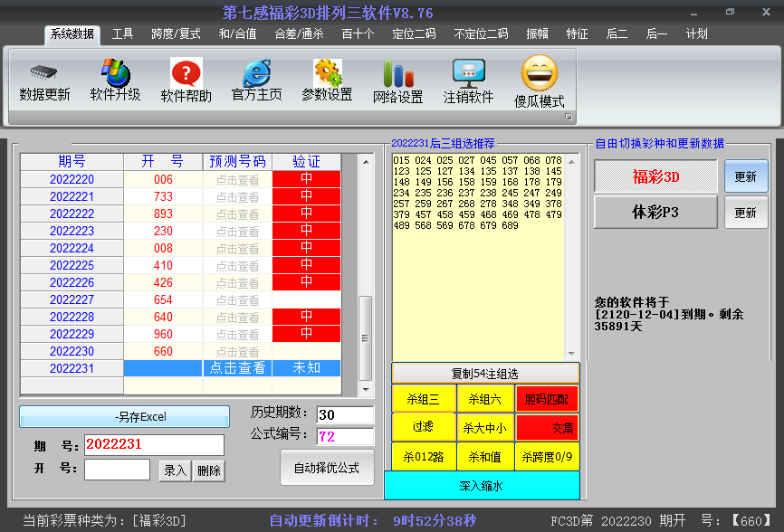Select the 体彩P3 lottery type

click(x=655, y=213)
